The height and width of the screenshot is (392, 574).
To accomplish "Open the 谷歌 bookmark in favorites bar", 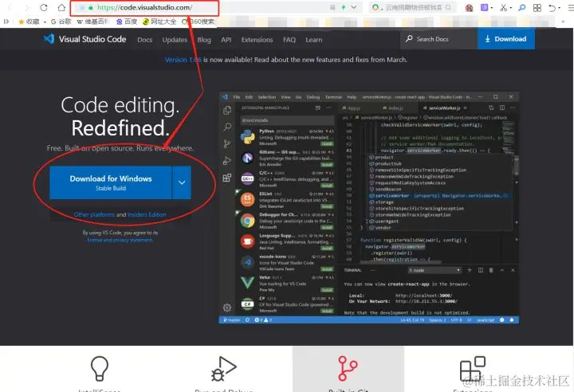I will [x=61, y=22].
